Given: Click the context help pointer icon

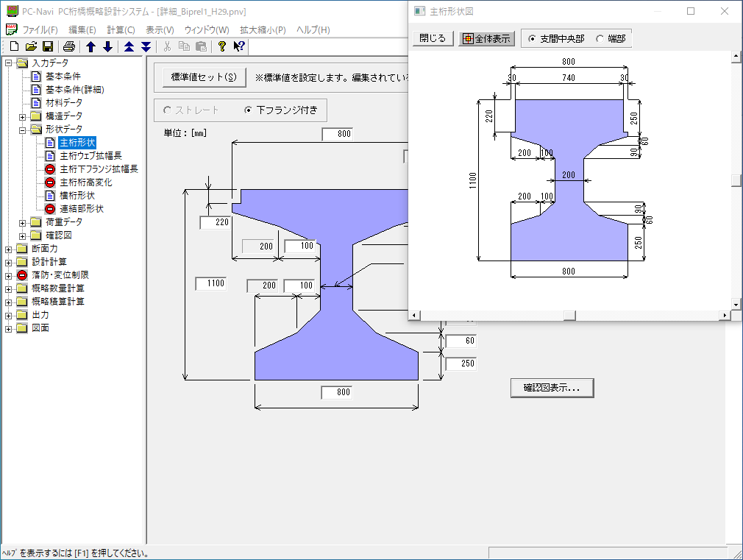Looking at the screenshot, I should (239, 47).
